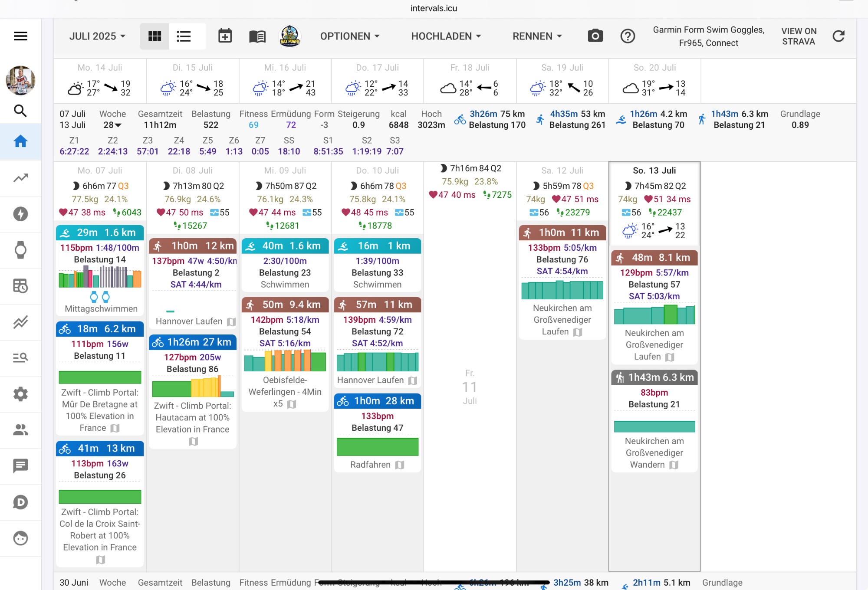The width and height of the screenshot is (868, 590).
Task: Open the JULI 2025 month dropdown
Action: 97,36
